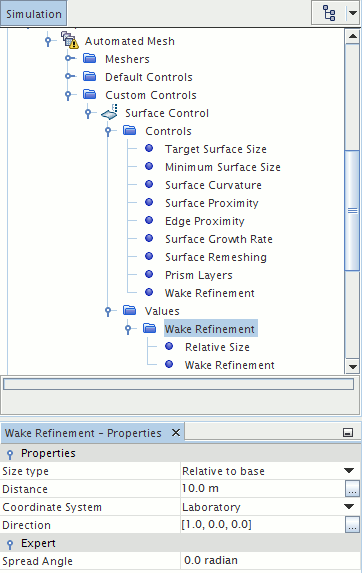
Task: Click the Values folder icon
Action: [129, 311]
